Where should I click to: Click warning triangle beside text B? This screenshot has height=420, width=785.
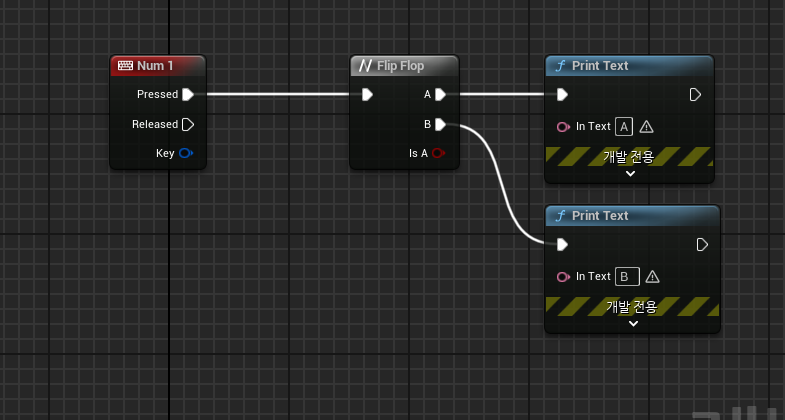coord(652,276)
